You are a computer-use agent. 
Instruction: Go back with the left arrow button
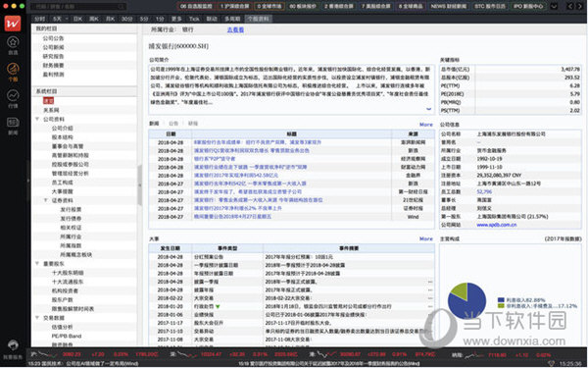click(x=570, y=7)
